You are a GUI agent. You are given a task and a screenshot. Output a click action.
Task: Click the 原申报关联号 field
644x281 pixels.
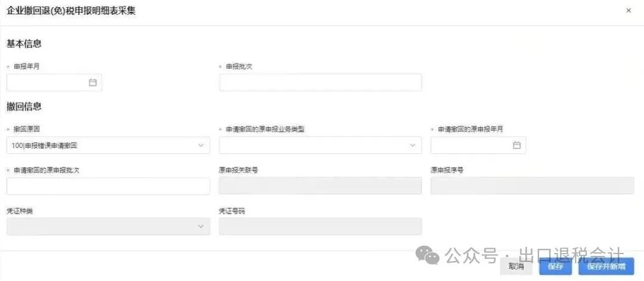click(320, 186)
